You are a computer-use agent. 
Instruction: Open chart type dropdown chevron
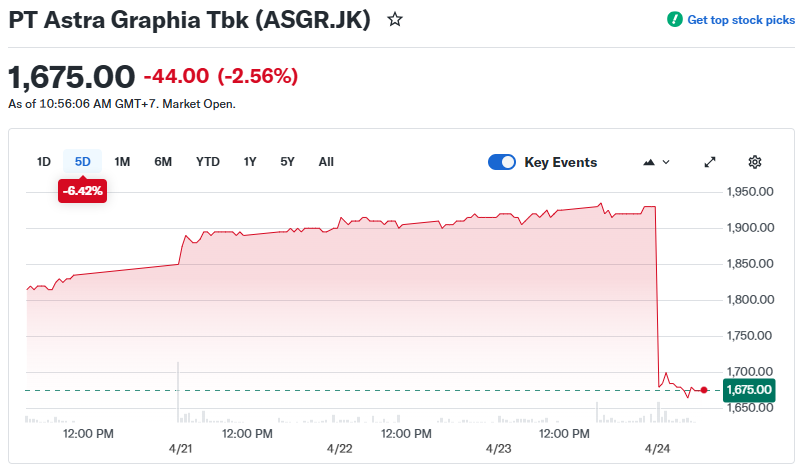coord(667,162)
